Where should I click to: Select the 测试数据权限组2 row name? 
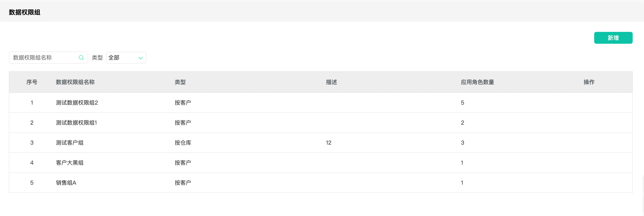[x=77, y=102]
